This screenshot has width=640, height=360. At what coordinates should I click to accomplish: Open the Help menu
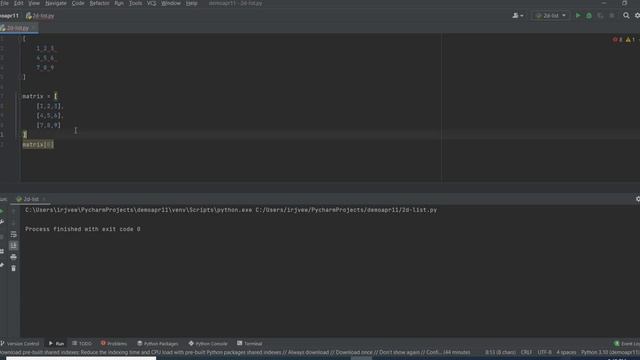(191, 3)
